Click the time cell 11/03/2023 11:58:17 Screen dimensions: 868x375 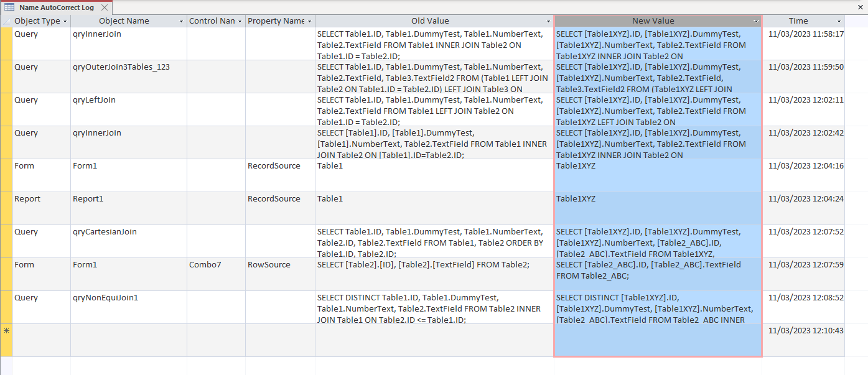coord(804,44)
